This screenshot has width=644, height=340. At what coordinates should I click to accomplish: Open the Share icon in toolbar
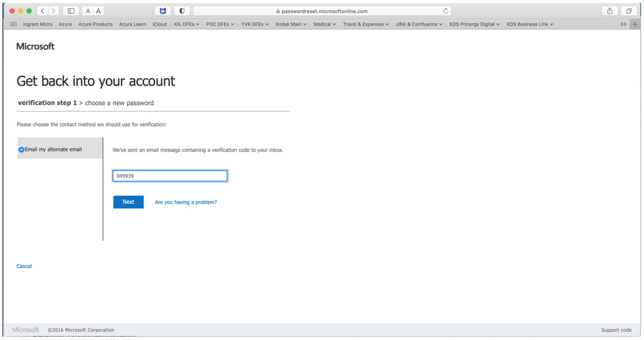click(610, 11)
